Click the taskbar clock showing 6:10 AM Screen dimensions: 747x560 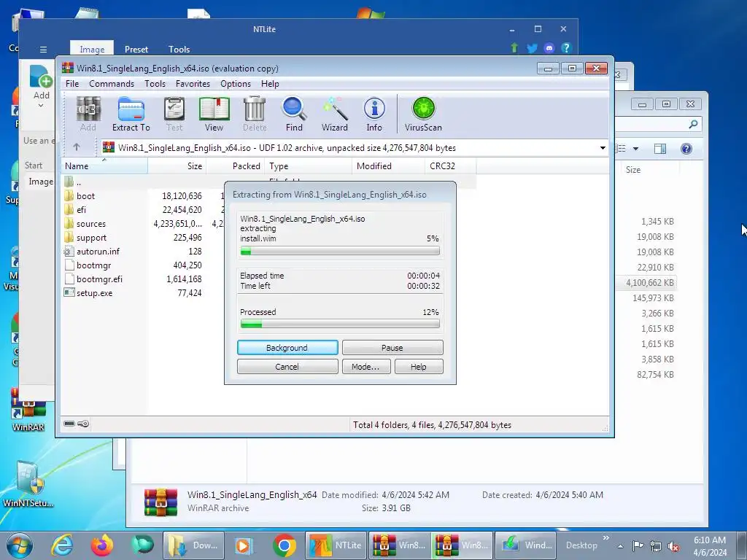click(x=710, y=545)
